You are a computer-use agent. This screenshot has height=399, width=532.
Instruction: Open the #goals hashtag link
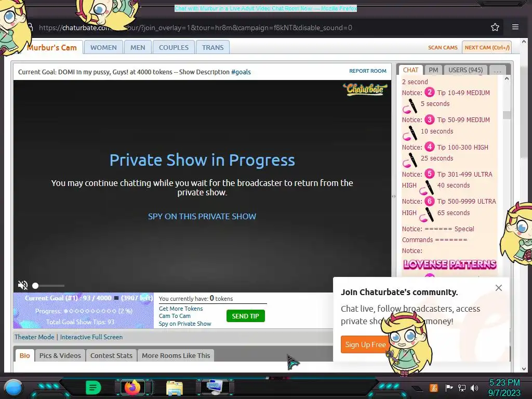(241, 72)
